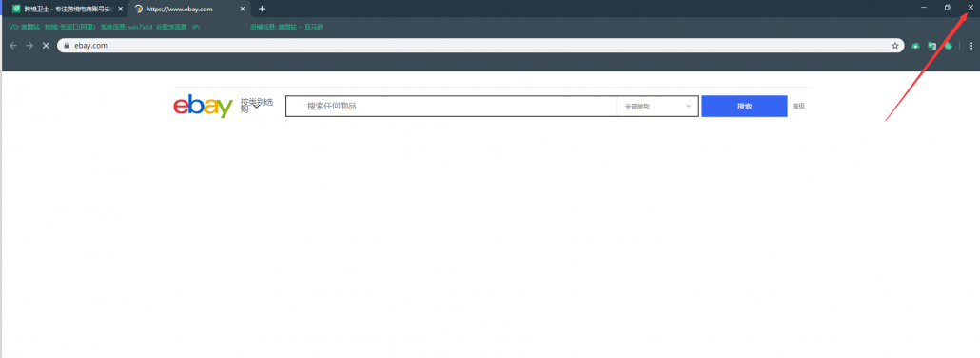Open a new tab with plus button

(262, 9)
